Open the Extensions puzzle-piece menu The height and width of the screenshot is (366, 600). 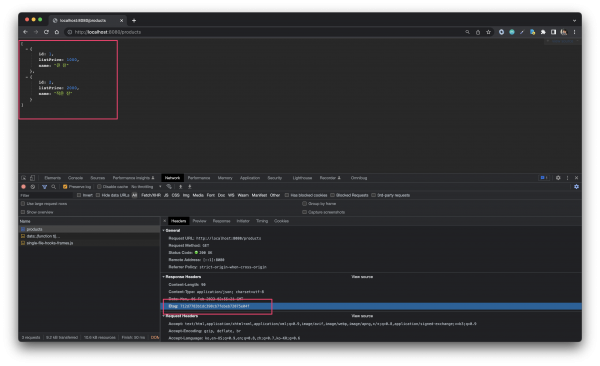tap(543, 32)
